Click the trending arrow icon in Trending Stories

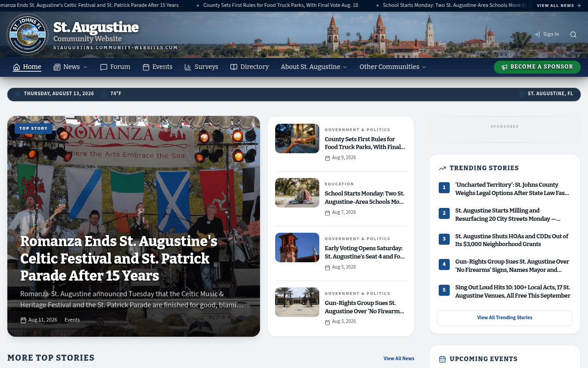coord(442,168)
